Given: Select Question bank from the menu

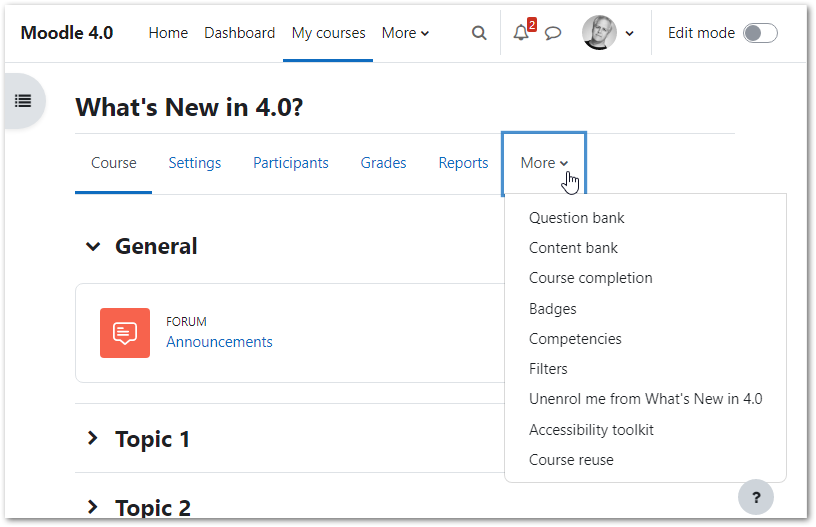Looking at the screenshot, I should click(577, 218).
